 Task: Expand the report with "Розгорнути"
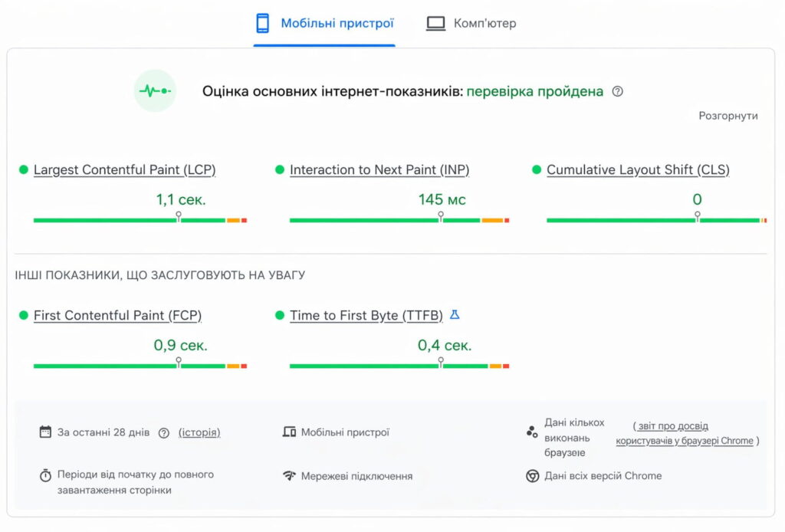[728, 116]
